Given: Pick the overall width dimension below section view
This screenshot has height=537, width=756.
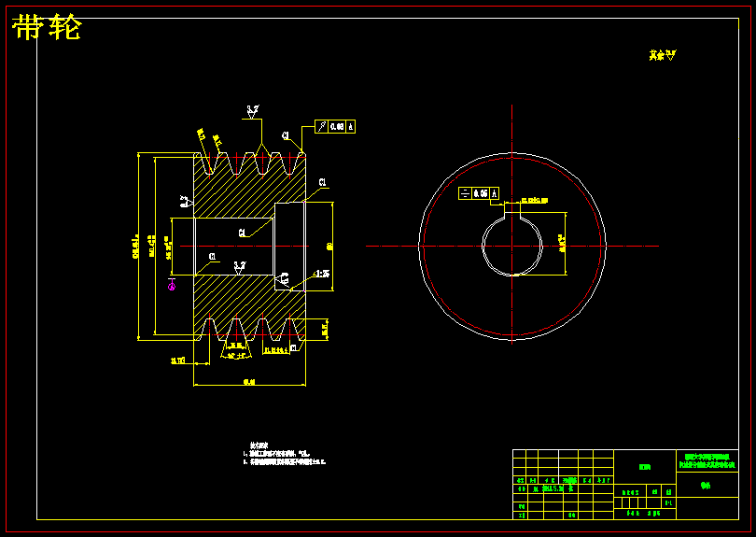Looking at the screenshot, I should click(x=249, y=383).
